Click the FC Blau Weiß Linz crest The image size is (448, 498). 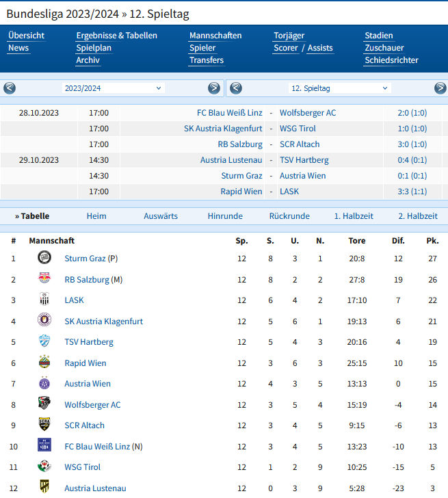pyautogui.click(x=44, y=445)
